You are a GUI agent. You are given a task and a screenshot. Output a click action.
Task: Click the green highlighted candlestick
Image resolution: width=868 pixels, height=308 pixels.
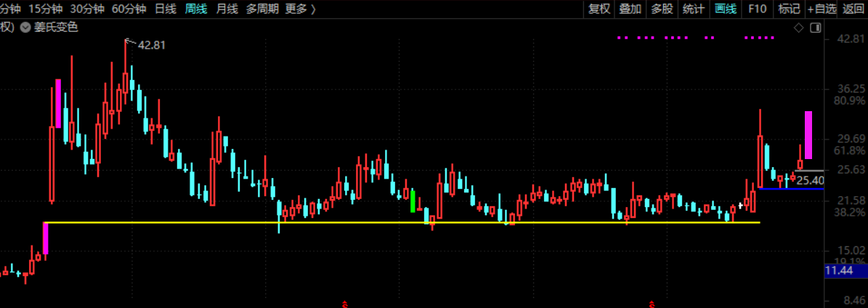[x=413, y=201]
